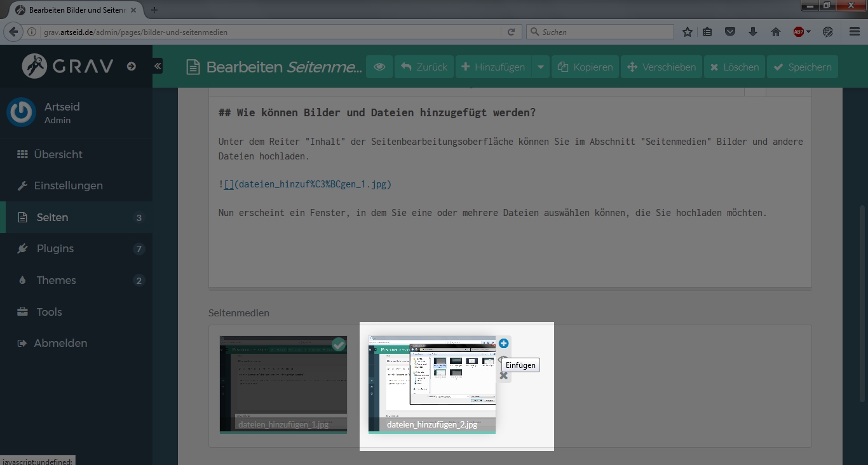The width and height of the screenshot is (868, 465).
Task: Go to Plugins in the sidebar
Action: click(x=55, y=248)
